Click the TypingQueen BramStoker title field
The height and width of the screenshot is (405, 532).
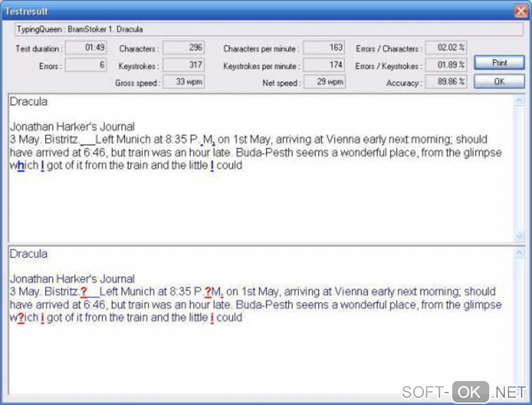click(x=269, y=30)
